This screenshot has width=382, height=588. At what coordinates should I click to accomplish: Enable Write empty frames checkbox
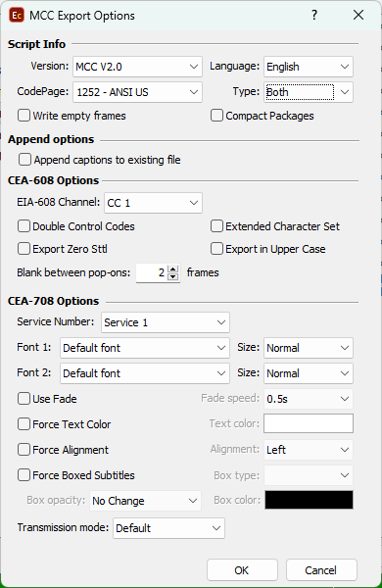pyautogui.click(x=24, y=115)
